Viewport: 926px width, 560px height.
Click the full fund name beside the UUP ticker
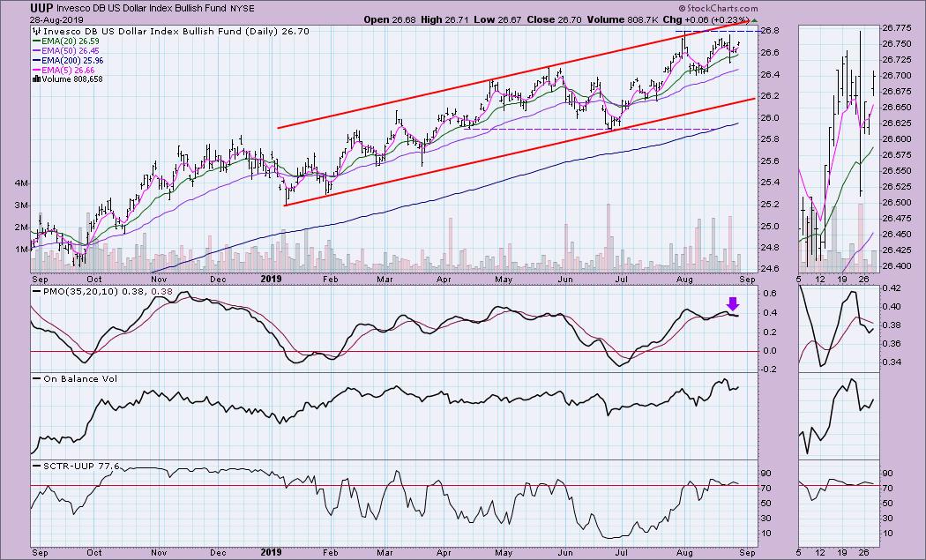tap(142, 8)
